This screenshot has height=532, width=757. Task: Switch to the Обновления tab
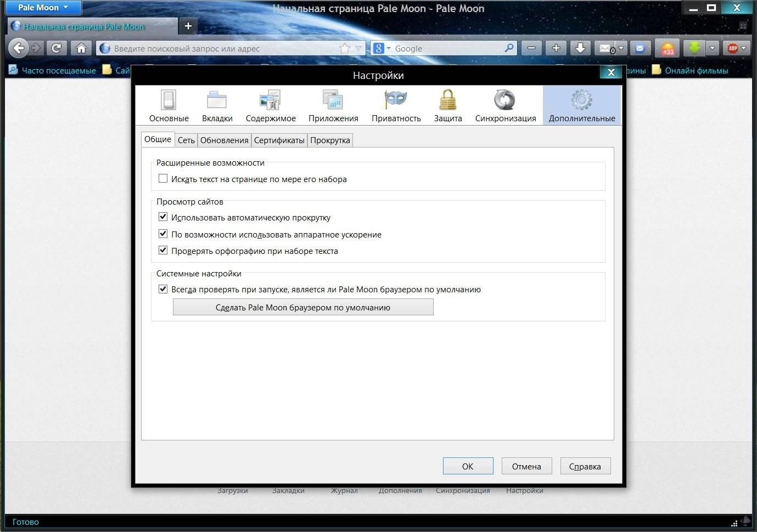tap(224, 140)
